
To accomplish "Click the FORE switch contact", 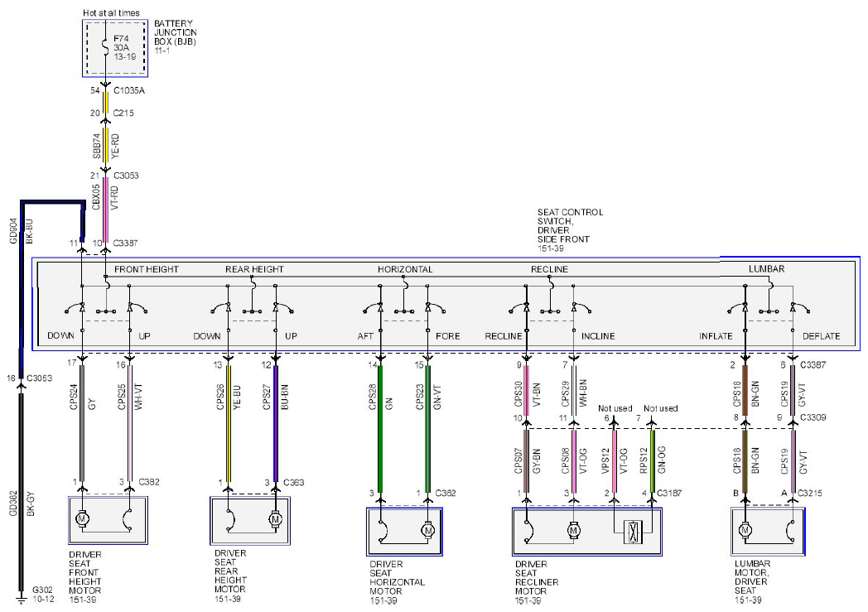I will click(x=436, y=308).
